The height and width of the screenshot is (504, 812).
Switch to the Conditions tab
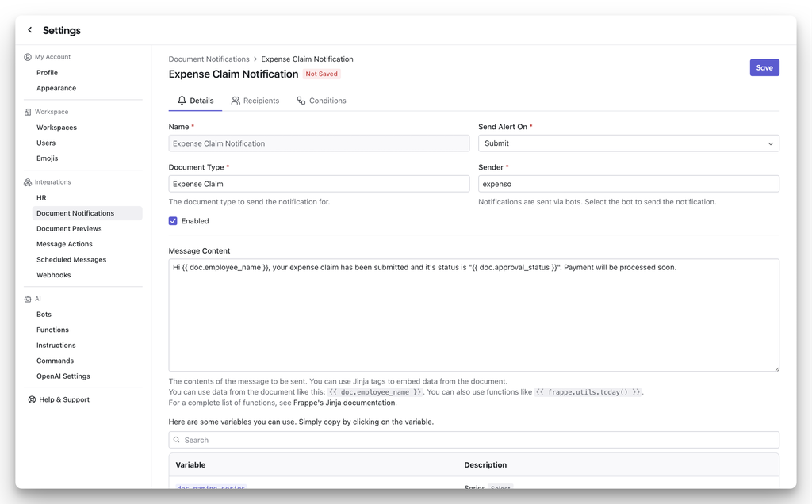click(x=321, y=101)
